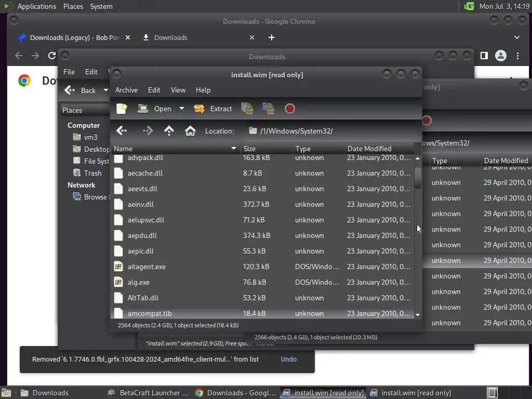The width and height of the screenshot is (532, 399).
Task: Toggle sort direction arrow on Name column
Action: tap(233, 149)
